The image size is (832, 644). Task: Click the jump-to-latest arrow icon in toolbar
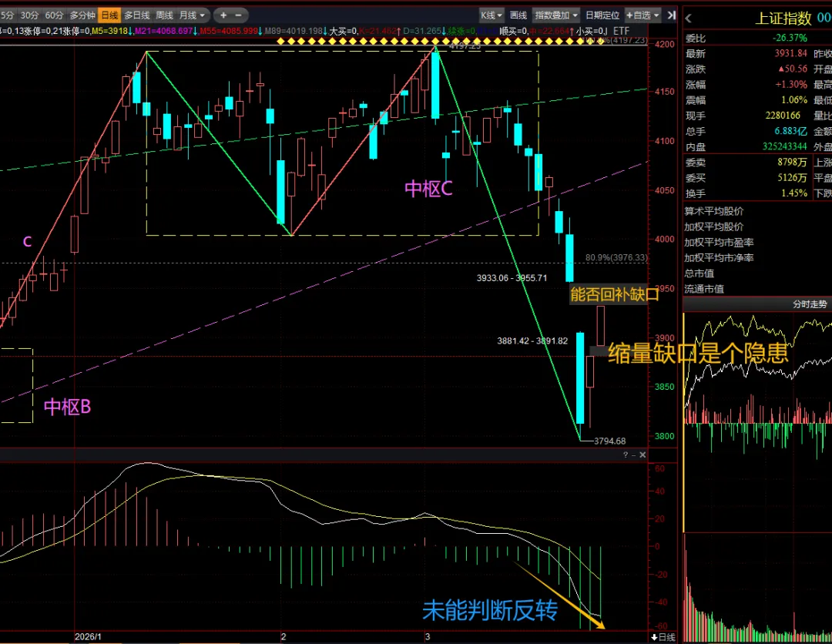[671, 15]
